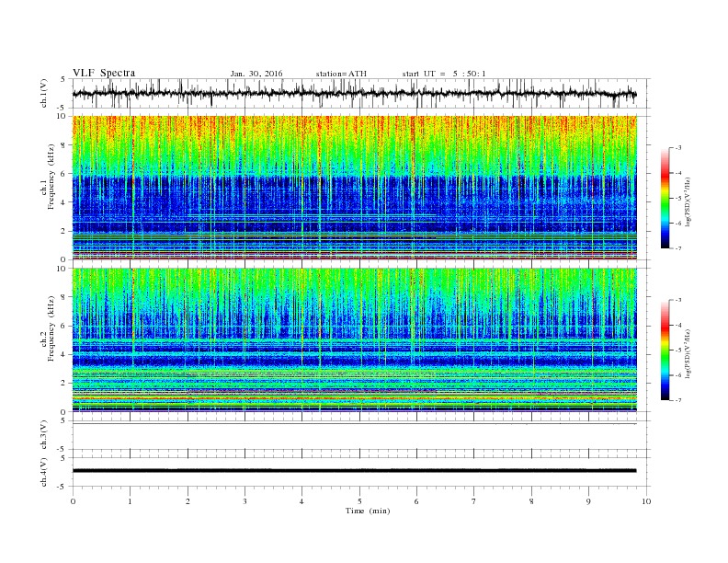Click the '2' tick label on time axis
The height and width of the screenshot is (563, 728).
[x=188, y=501]
